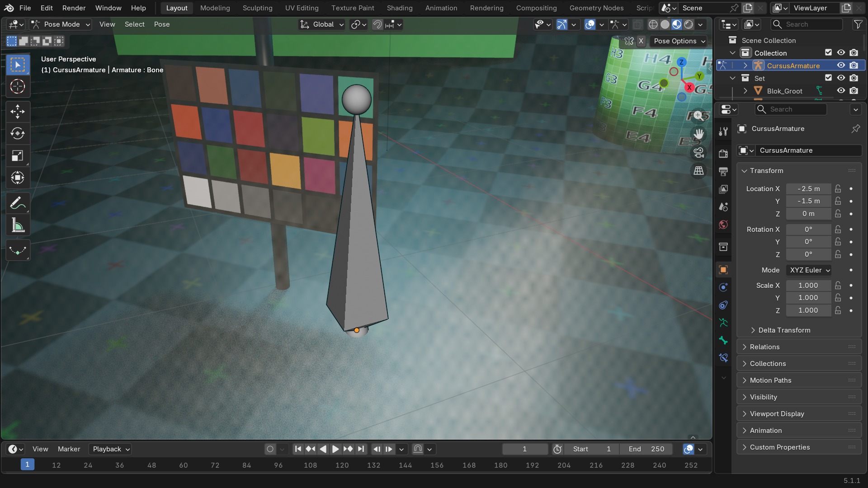868x488 pixels.
Task: Open the Global orientation dropdown
Action: (x=322, y=24)
